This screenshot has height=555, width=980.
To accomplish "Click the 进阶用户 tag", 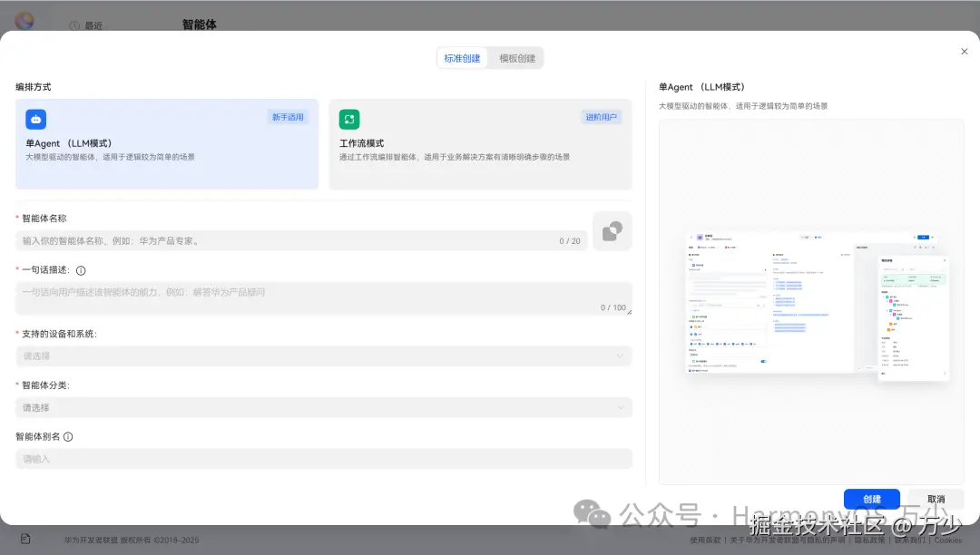I will [x=602, y=117].
